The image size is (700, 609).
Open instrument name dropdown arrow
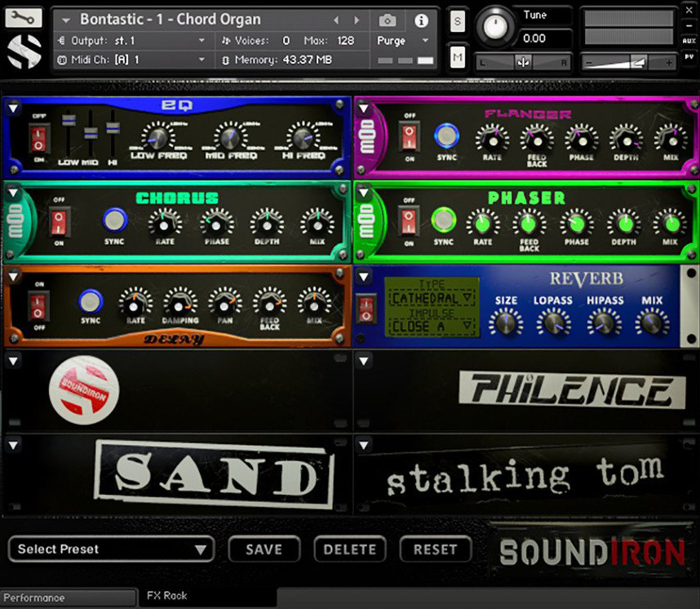pos(66,20)
